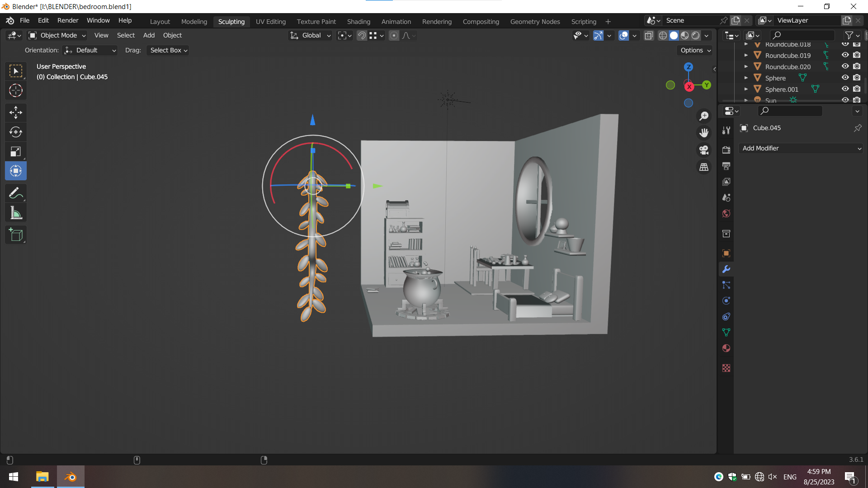Screen dimensions: 868x488
Task: Open the Render menu
Action: coord(68,20)
